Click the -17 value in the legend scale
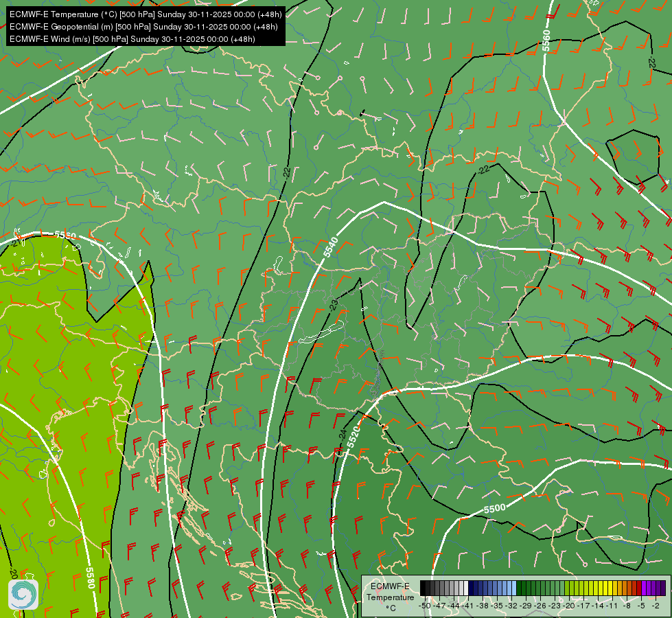 pyautogui.click(x=584, y=606)
